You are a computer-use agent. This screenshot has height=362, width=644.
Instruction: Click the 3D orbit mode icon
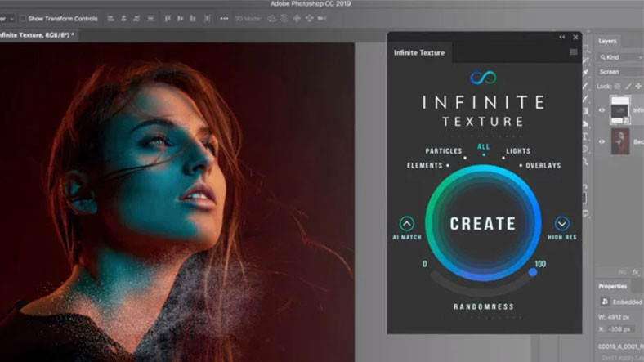point(271,19)
